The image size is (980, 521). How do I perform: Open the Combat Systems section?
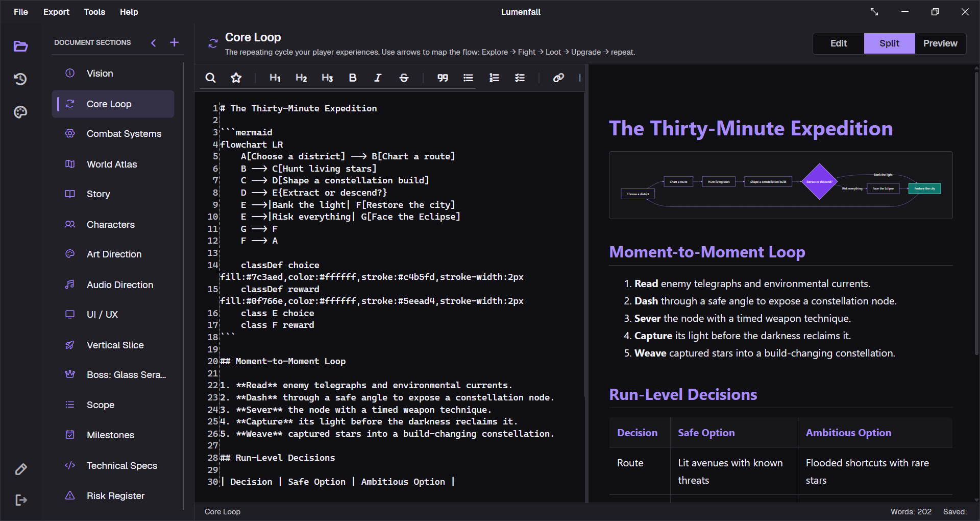113,134
